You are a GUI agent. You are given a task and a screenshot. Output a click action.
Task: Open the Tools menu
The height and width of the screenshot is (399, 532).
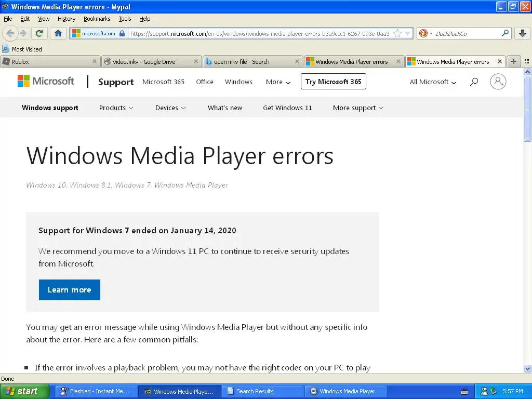point(125,19)
